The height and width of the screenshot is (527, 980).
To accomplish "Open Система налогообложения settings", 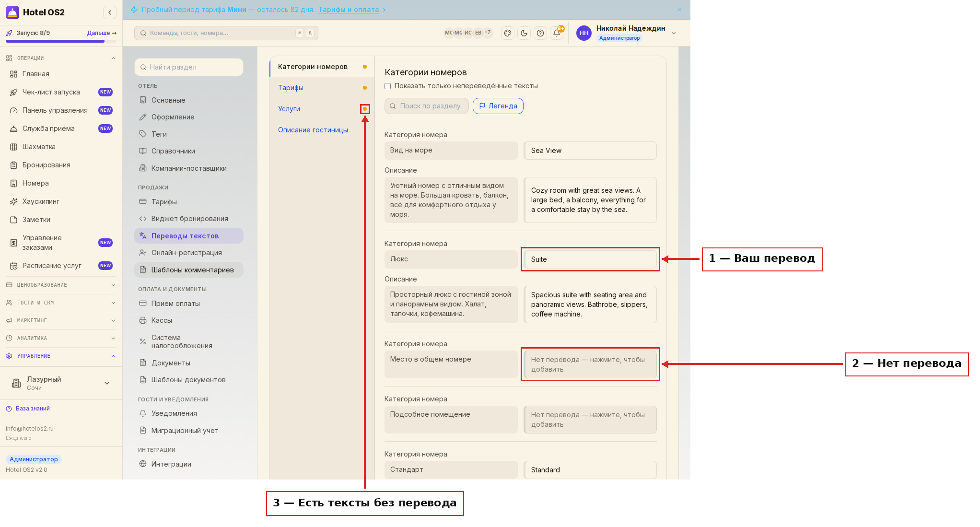I will pyautogui.click(x=189, y=341).
